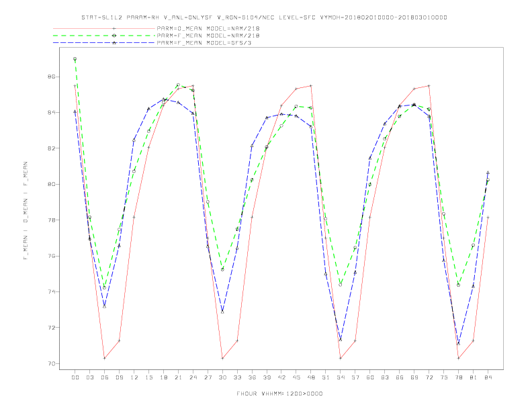Click y-axis tick label 78
The height and width of the screenshot is (411, 532).
(x=52, y=220)
